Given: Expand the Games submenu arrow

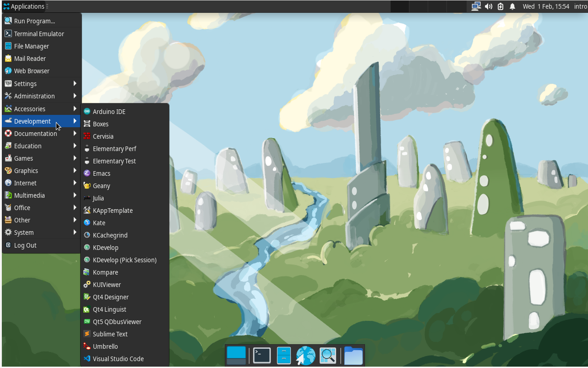Looking at the screenshot, I should [75, 158].
